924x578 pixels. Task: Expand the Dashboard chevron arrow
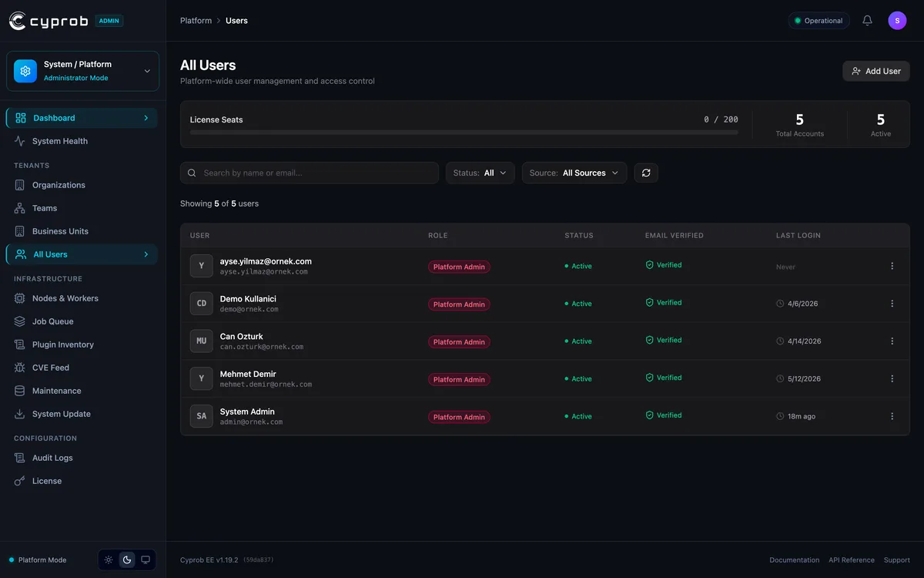[x=146, y=118]
